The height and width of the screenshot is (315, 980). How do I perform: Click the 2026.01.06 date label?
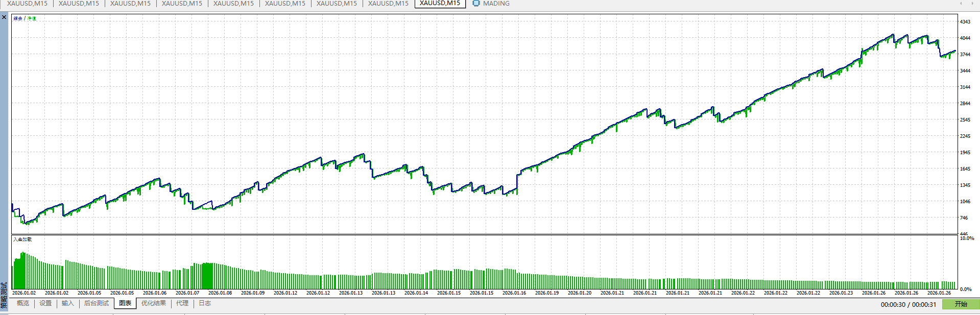pos(155,293)
